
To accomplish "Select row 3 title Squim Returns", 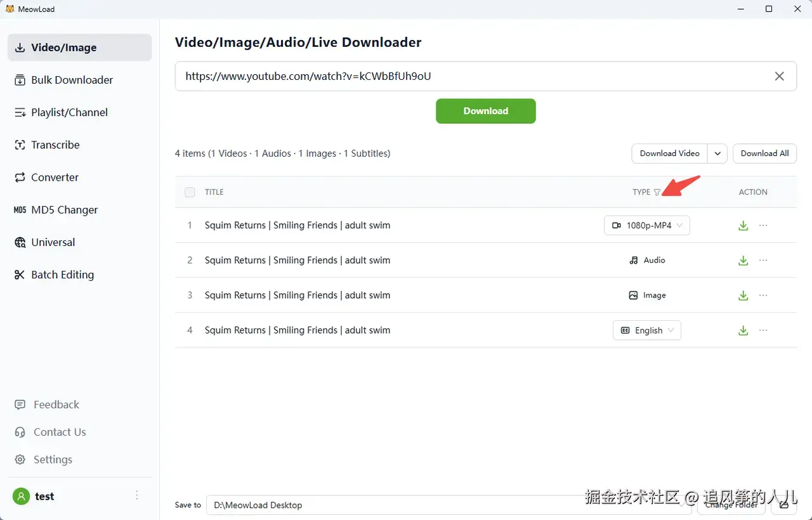I will click(298, 295).
